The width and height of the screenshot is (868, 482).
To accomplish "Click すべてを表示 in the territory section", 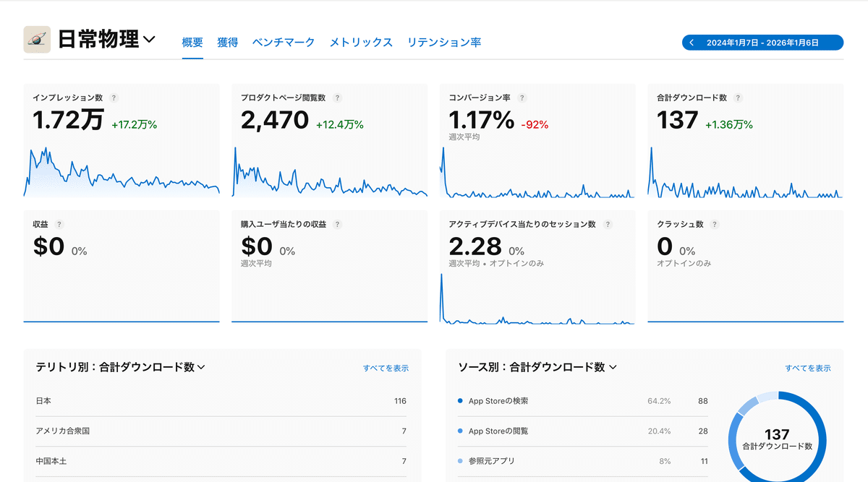I will coord(385,368).
